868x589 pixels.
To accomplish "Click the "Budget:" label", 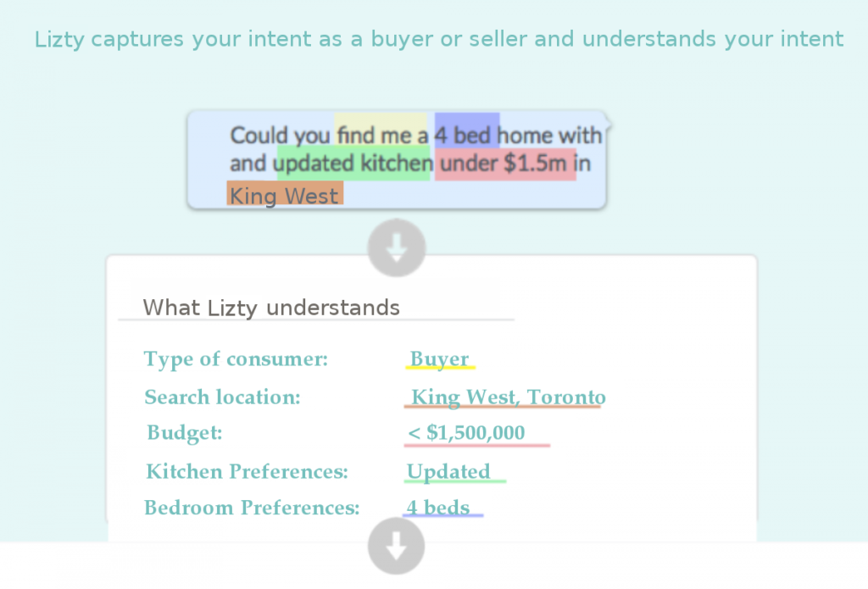I will coord(184,433).
